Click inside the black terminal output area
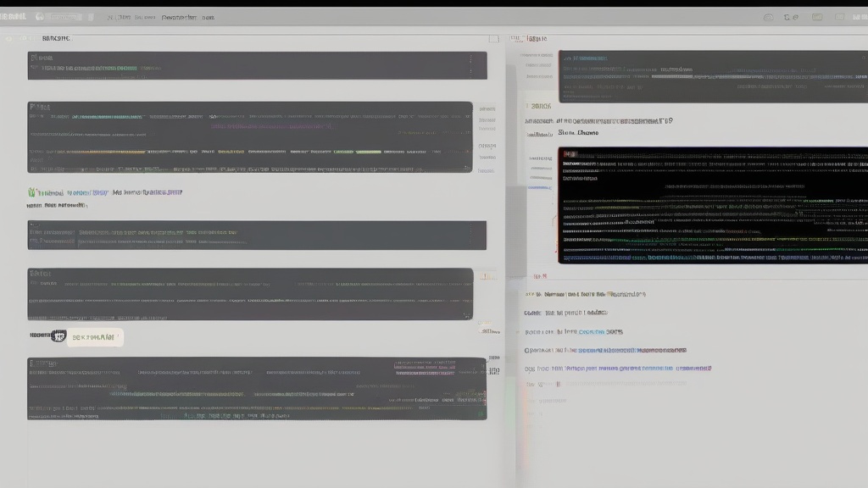Image resolution: width=868 pixels, height=488 pixels. click(x=713, y=205)
